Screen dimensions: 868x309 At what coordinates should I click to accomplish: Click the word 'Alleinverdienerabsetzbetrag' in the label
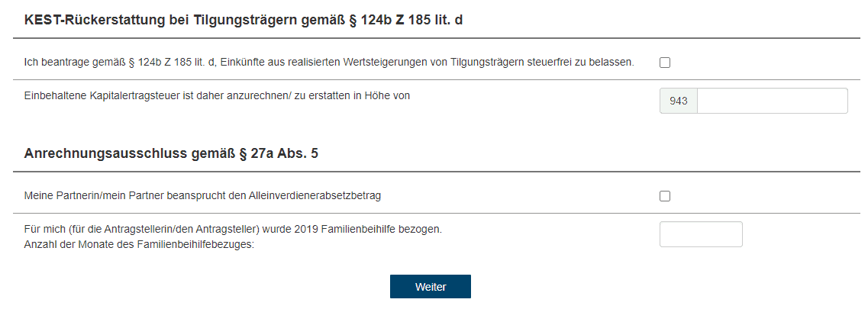[x=315, y=195]
